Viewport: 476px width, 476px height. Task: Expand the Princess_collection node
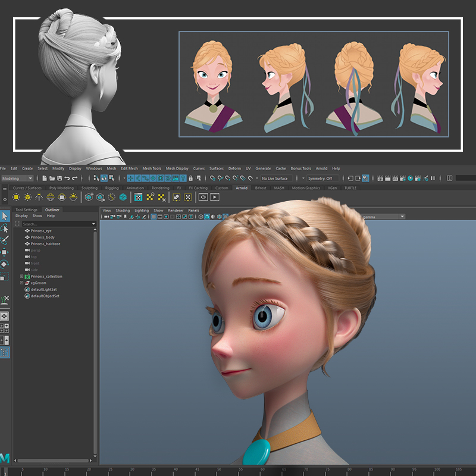click(21, 276)
